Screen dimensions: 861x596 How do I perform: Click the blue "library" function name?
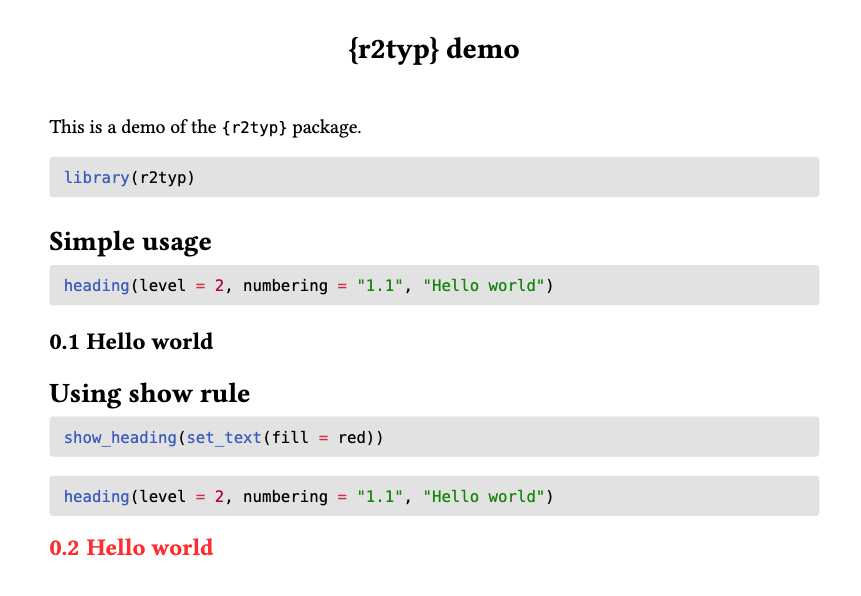click(x=96, y=178)
